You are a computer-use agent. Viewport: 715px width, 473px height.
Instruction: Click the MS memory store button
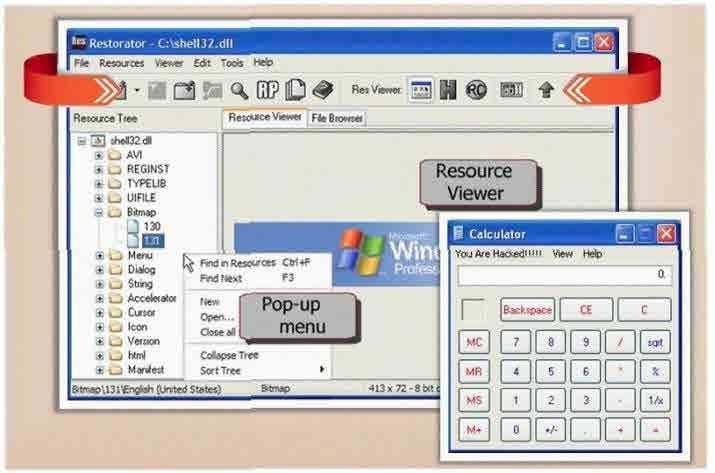[474, 400]
